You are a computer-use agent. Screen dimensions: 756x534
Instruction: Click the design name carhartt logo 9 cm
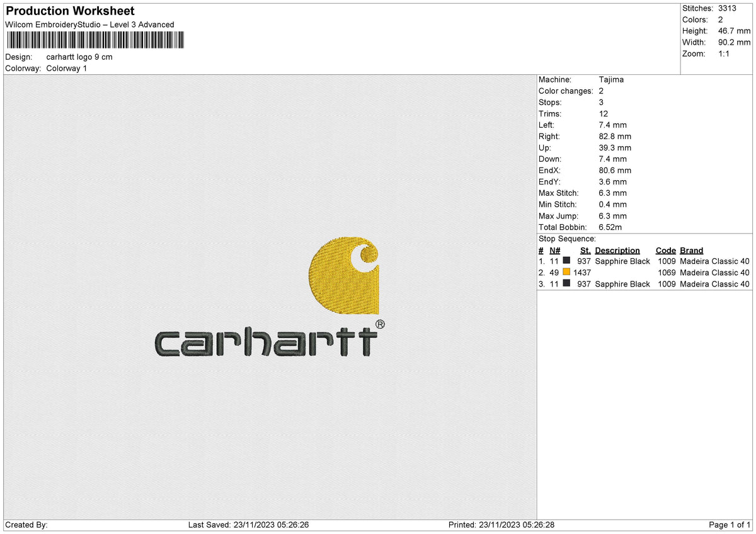click(x=79, y=57)
